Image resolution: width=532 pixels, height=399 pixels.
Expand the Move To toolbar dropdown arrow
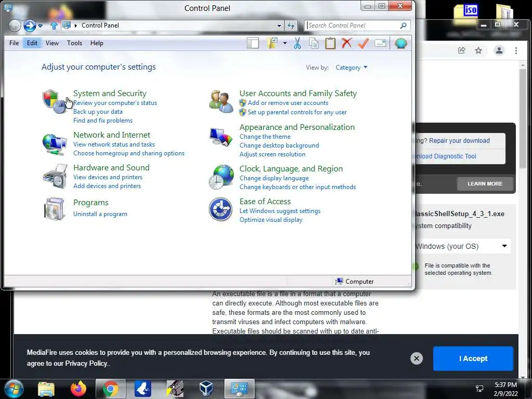click(285, 43)
